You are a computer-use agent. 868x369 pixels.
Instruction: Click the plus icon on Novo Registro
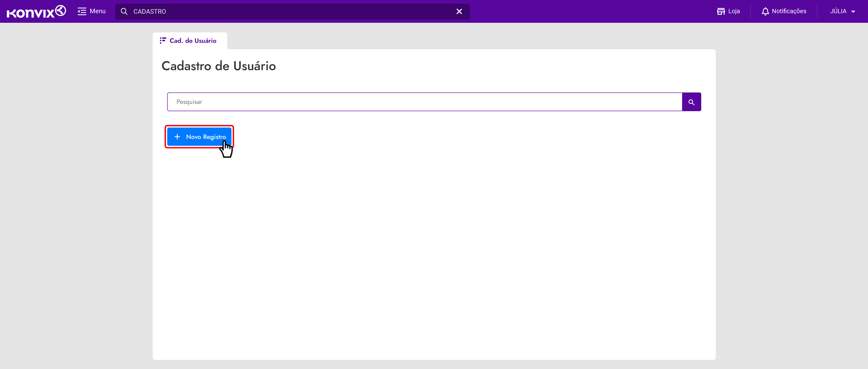coord(177,137)
